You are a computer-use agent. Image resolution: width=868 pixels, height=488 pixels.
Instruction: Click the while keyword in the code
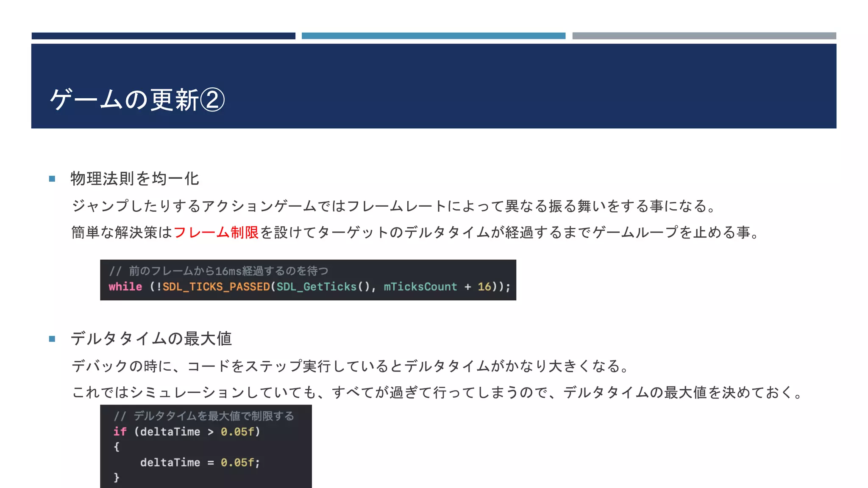coord(125,287)
